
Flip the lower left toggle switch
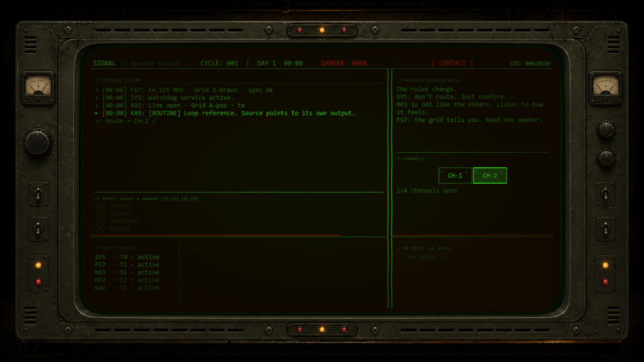(38, 229)
